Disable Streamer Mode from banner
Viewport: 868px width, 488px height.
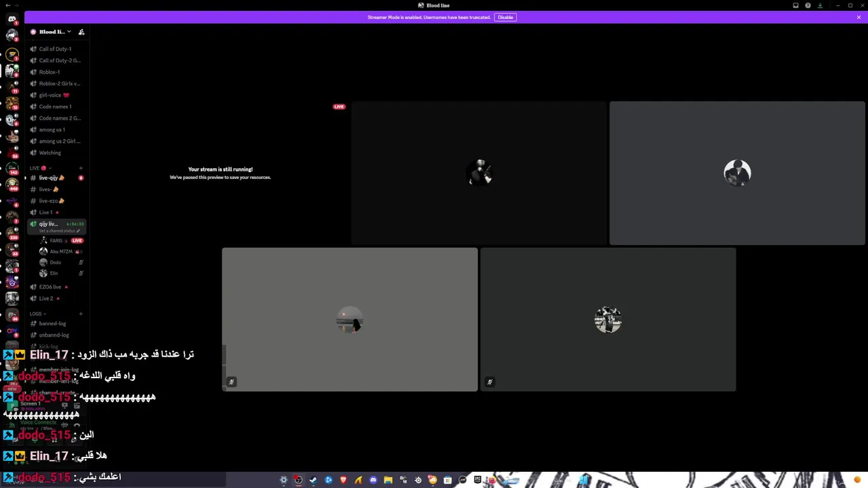tap(505, 17)
